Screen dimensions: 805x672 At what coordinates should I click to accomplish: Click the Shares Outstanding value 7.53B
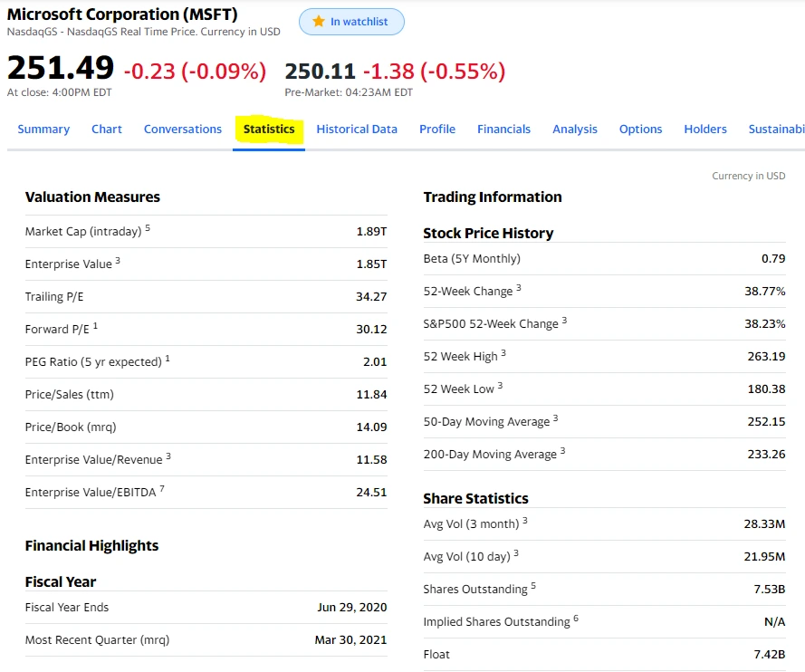pos(770,590)
